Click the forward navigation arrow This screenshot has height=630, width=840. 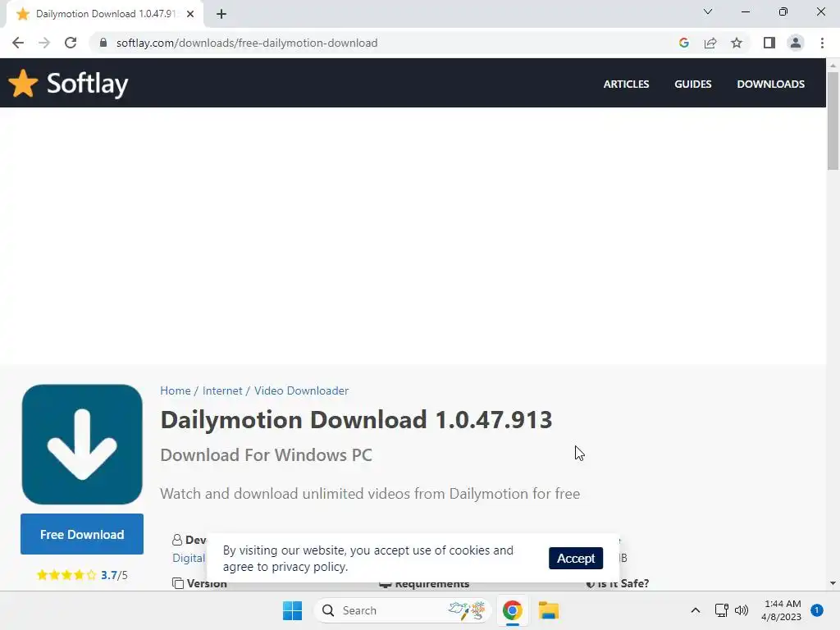click(x=44, y=43)
